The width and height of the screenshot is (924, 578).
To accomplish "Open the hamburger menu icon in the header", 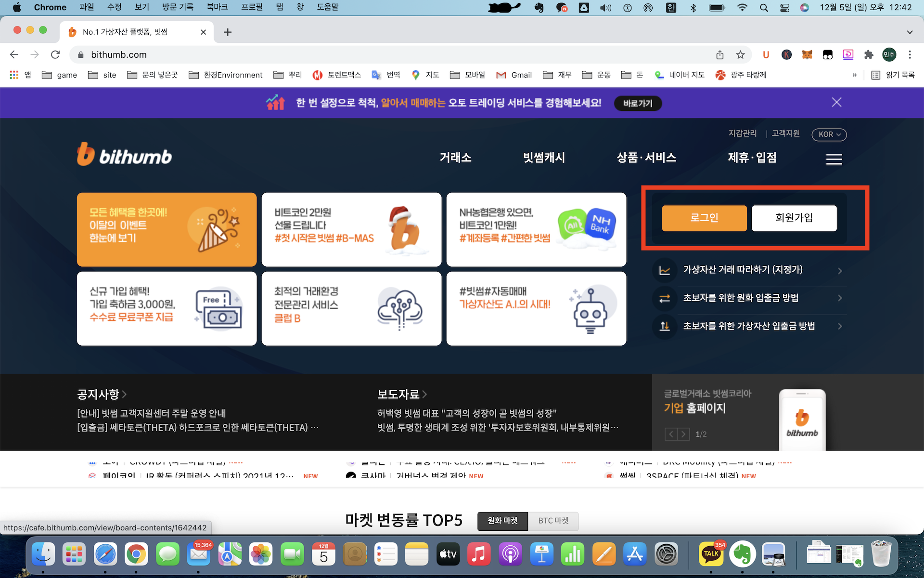I will pyautogui.click(x=834, y=159).
